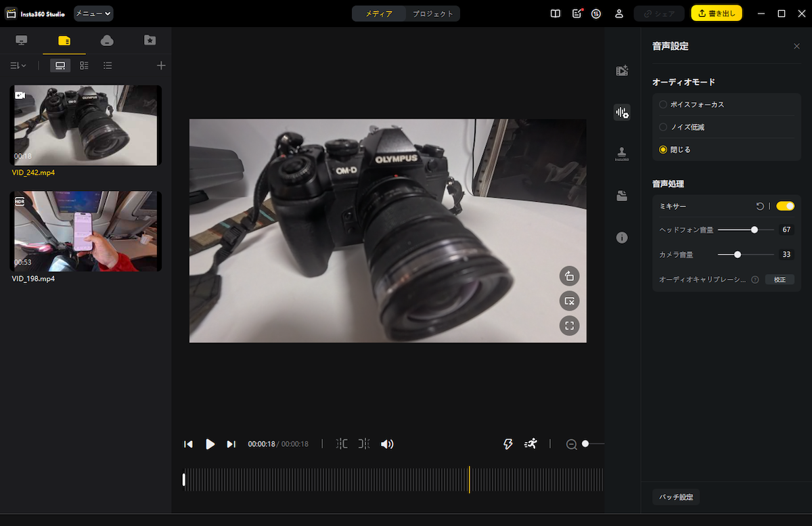Open the cloud media tab icon
812x526 pixels.
[107, 41]
